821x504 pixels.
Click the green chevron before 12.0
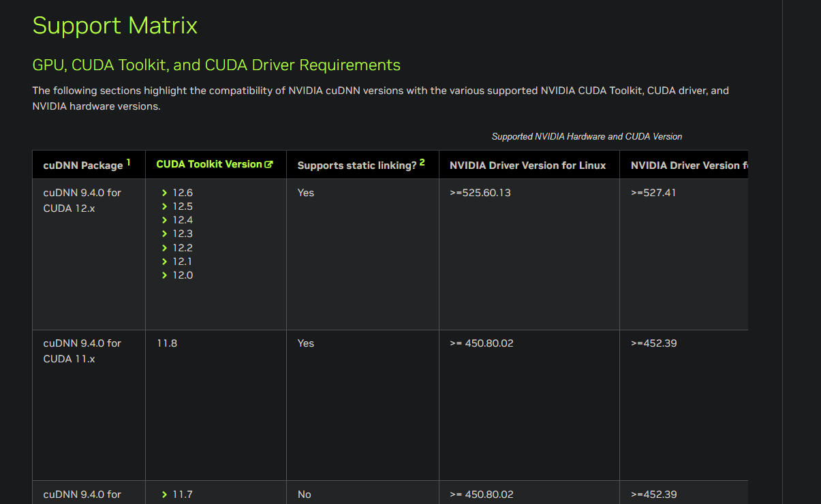pyautogui.click(x=164, y=275)
